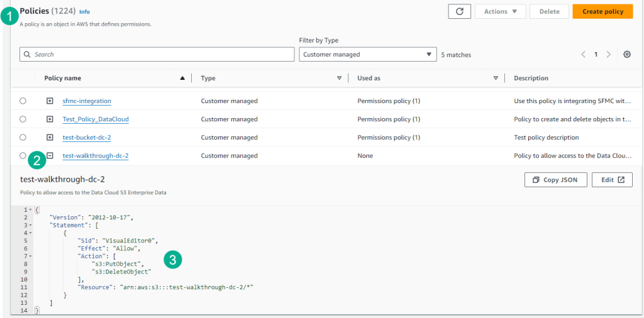Open the table preferences gear icon
Screen dimensions: 644x318
[626, 55]
